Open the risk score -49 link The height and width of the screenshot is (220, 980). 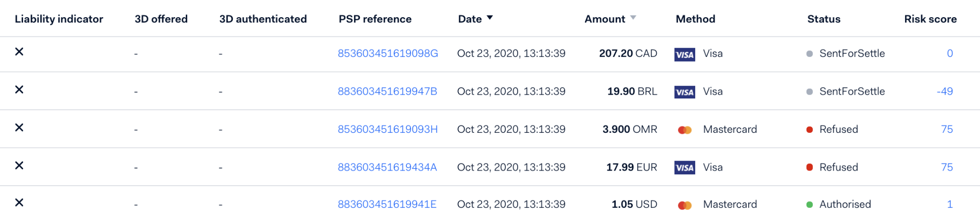click(945, 91)
